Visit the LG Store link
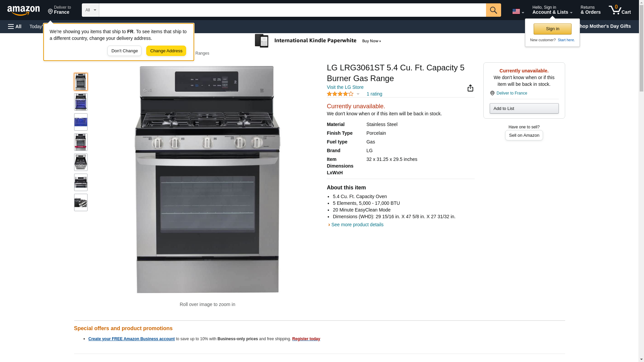Image resolution: width=644 pixels, height=362 pixels. tap(345, 87)
